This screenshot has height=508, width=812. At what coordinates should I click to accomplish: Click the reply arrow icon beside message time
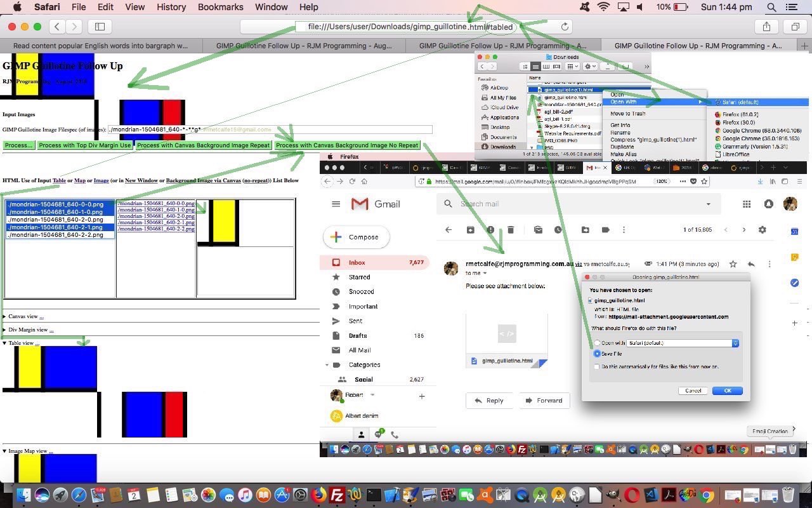pyautogui.click(x=751, y=264)
